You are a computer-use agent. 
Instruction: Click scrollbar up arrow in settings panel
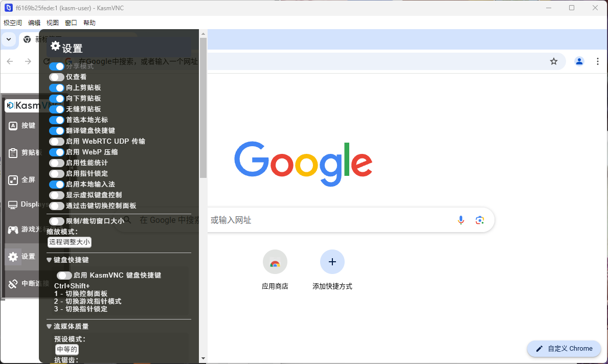coord(203,34)
